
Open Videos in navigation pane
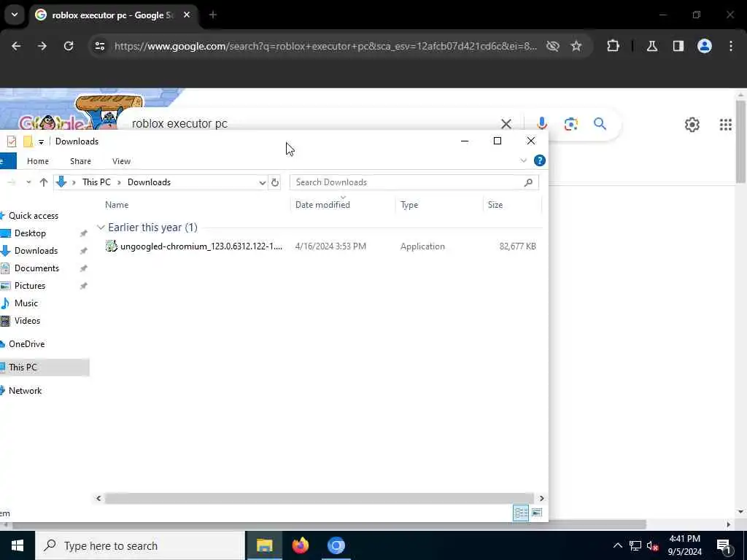[x=27, y=321]
